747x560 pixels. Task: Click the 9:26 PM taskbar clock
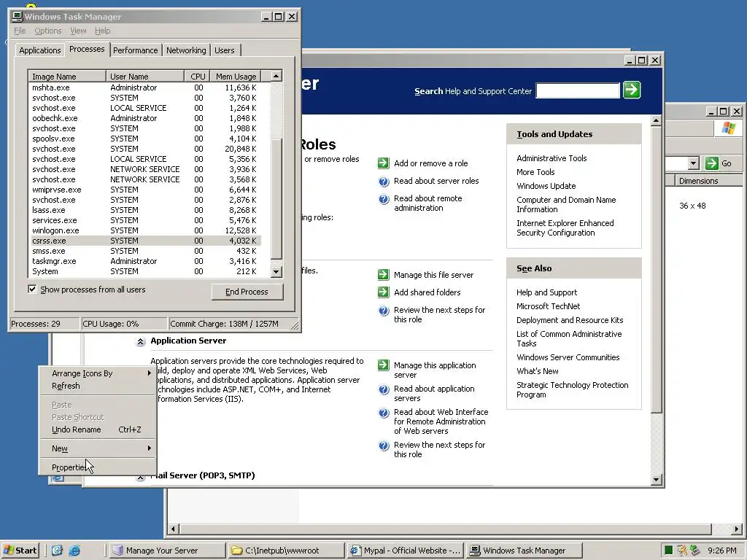pos(721,551)
